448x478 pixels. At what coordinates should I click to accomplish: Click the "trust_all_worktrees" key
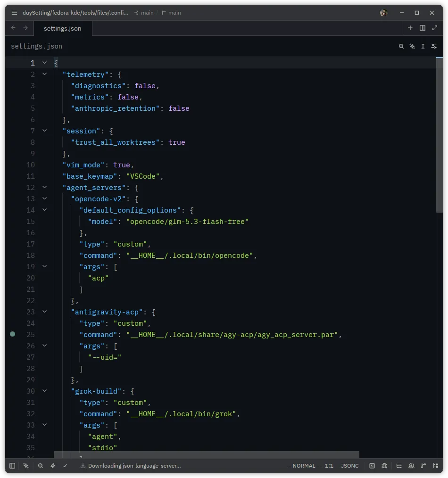pyautogui.click(x=115, y=142)
